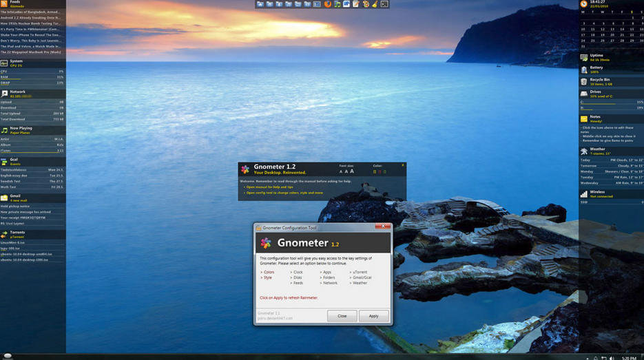Screen dimensions: 644x360
Task: Launch Microsoft Word from the top dock
Action: (x=346, y=4)
